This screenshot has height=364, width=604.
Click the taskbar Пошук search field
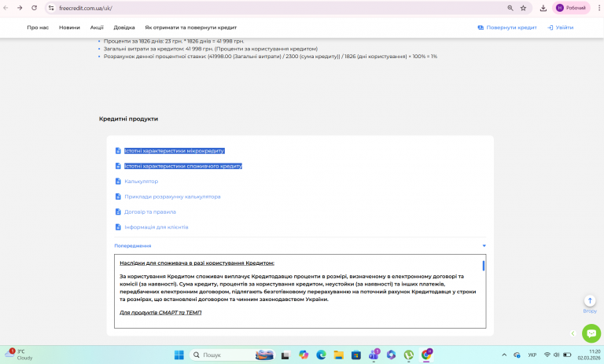pos(232,355)
